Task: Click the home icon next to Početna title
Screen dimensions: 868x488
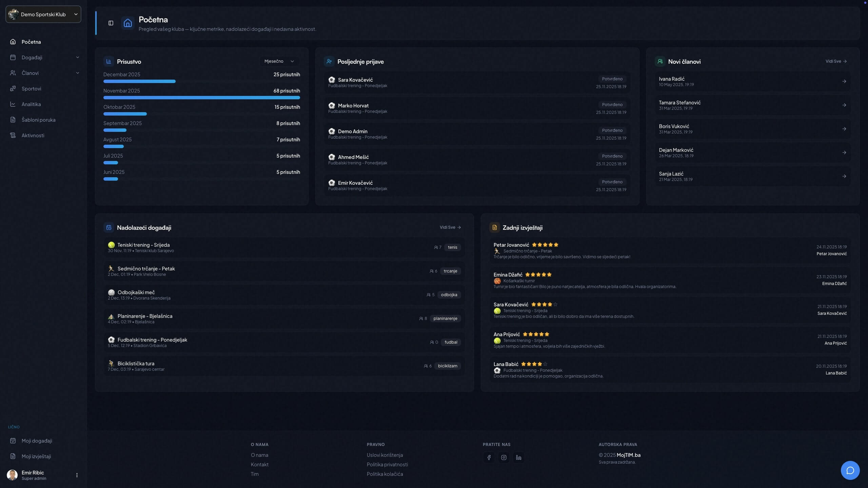Action: coord(127,23)
